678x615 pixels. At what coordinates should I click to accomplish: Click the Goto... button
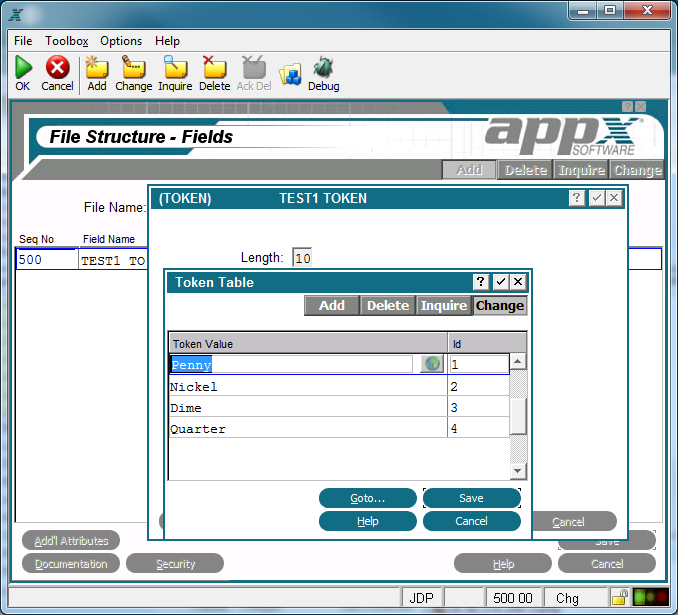tap(368, 498)
